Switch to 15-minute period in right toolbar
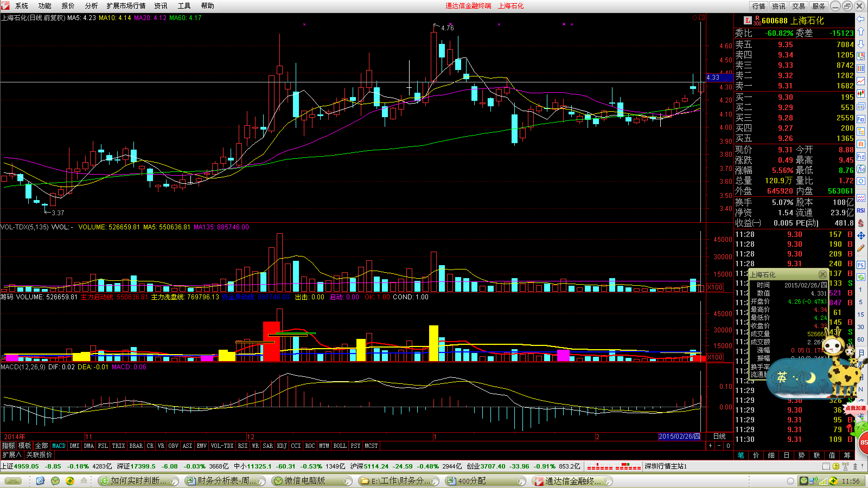Screen dimensions: 868x488 coord(861,314)
